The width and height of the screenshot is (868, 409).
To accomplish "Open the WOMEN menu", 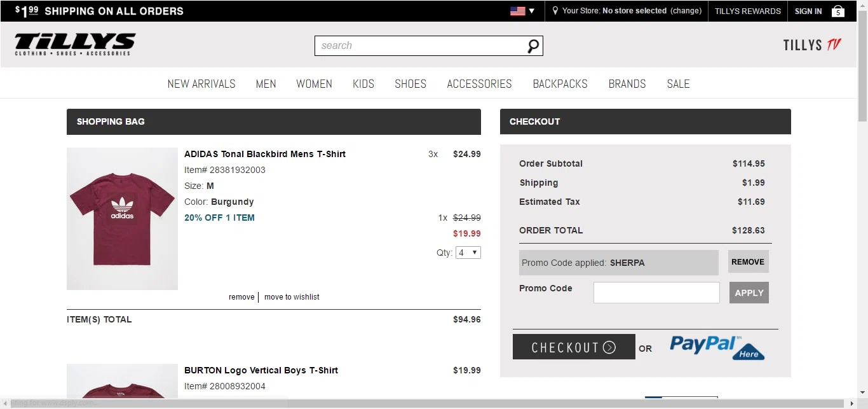I will (x=314, y=84).
